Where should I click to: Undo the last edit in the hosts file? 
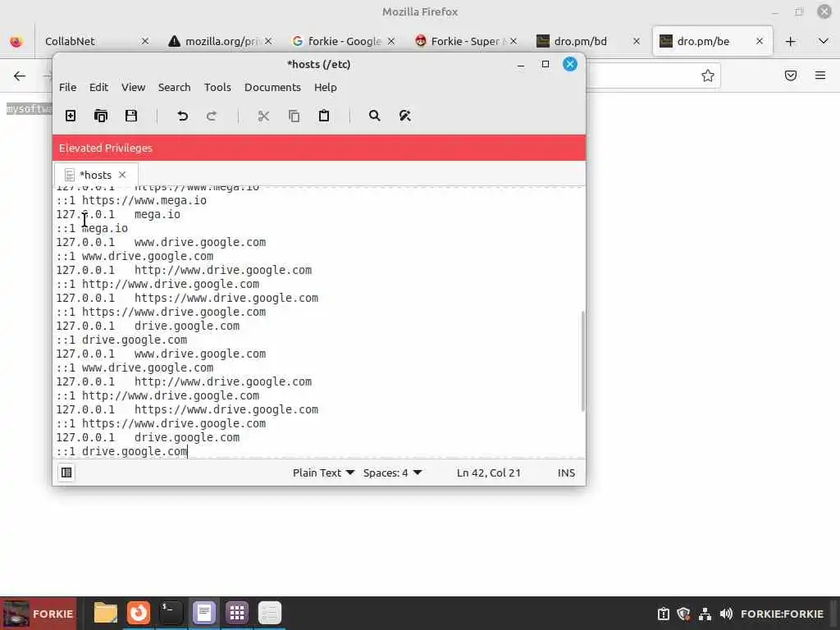click(x=183, y=116)
